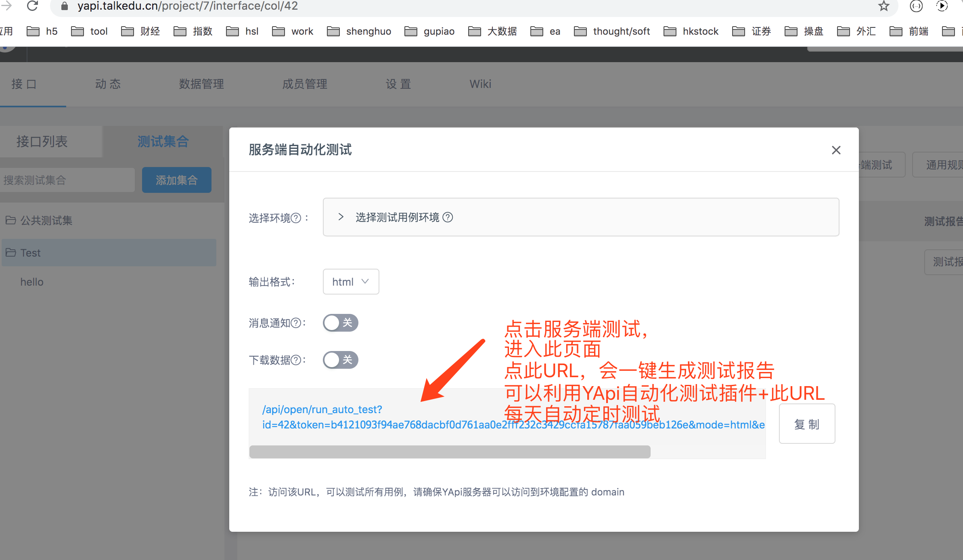
Task: Open the shenghuo bookmark folder
Action: [359, 31]
